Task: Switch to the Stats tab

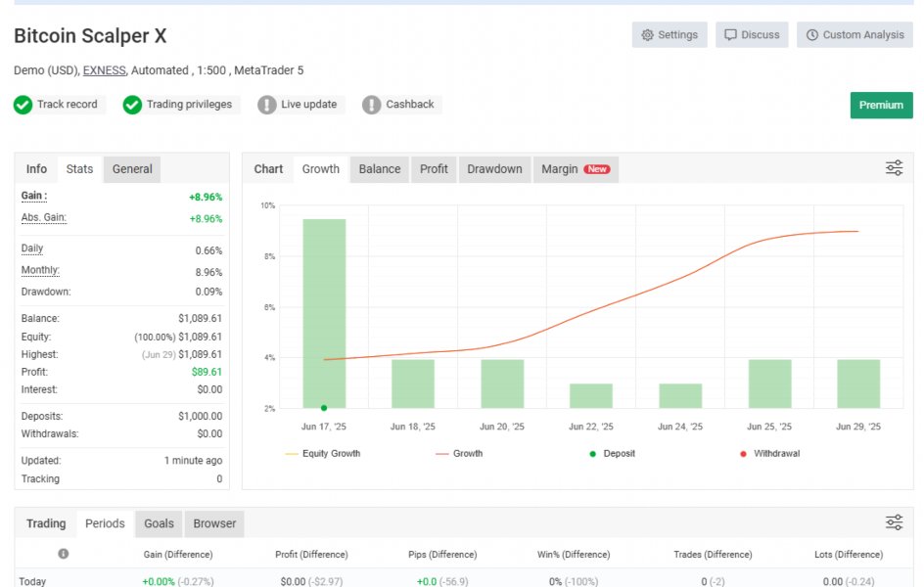Action: click(79, 169)
